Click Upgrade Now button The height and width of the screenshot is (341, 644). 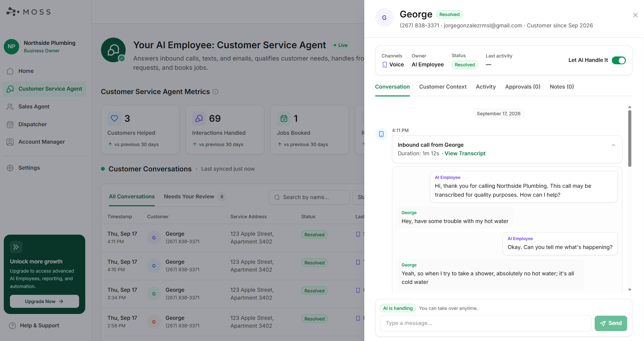point(45,301)
